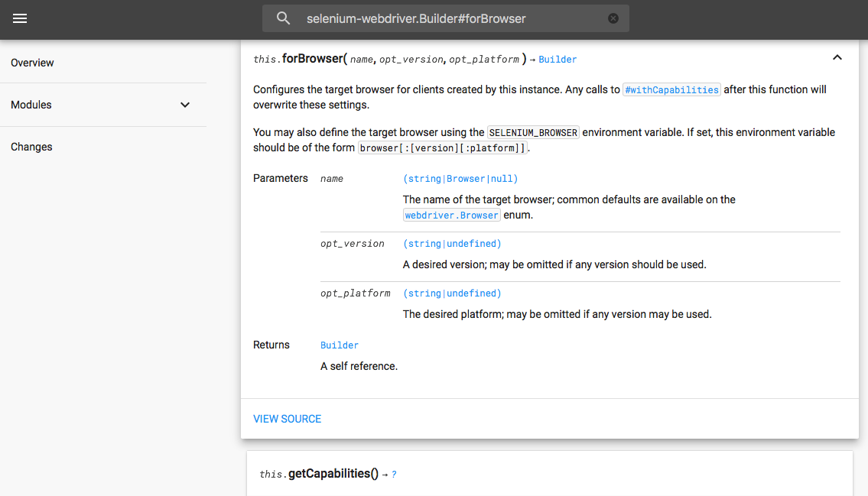
Task: Open the webdriver.Browser enum link
Action: (x=451, y=215)
